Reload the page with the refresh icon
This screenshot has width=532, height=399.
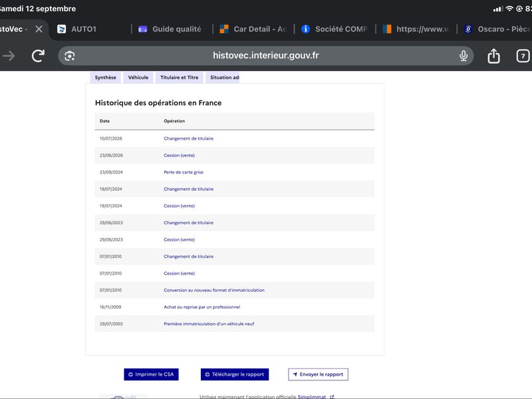(x=38, y=56)
